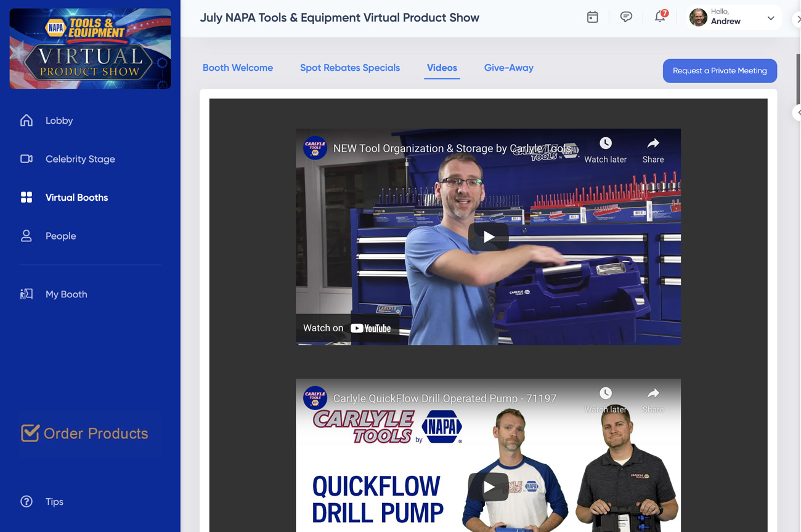Click the Lobby home icon
This screenshot has height=532, width=801.
pos(26,121)
